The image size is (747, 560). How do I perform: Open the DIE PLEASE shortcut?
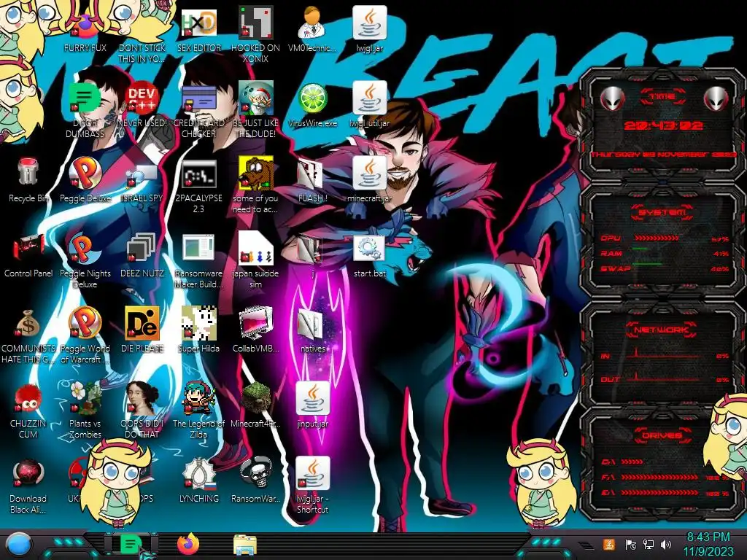142,323
